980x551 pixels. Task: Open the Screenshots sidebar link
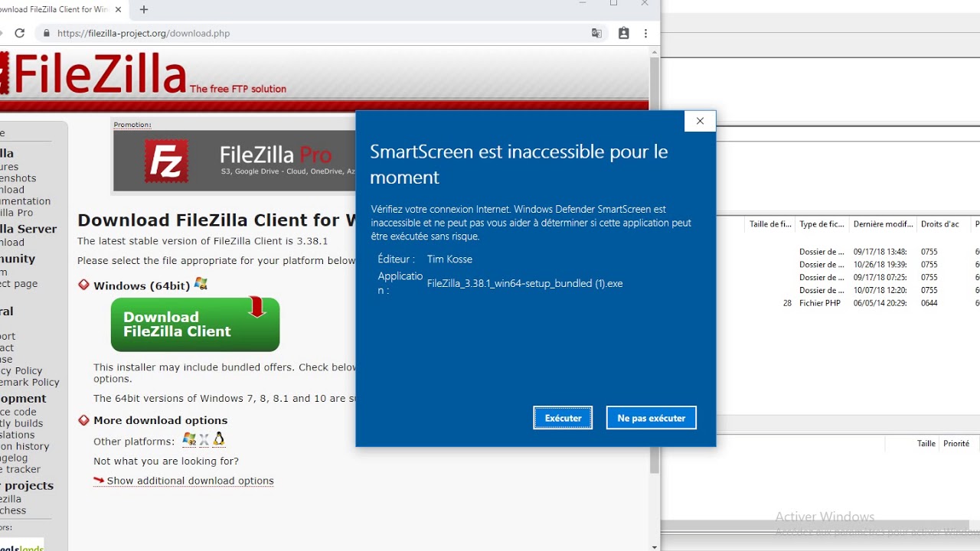(18, 178)
